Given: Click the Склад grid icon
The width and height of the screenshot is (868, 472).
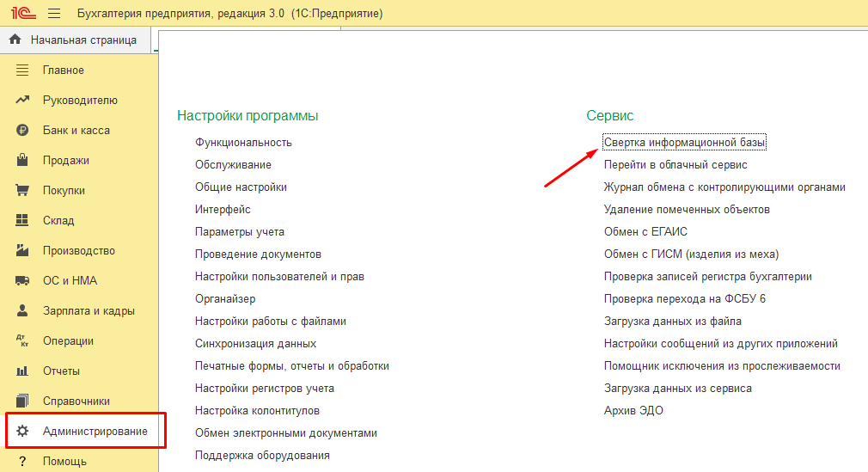Looking at the screenshot, I should [x=22, y=220].
